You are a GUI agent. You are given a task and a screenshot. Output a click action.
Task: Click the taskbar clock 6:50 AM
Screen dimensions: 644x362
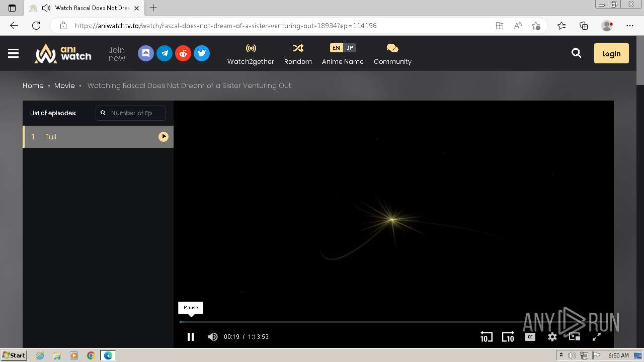tap(618, 355)
